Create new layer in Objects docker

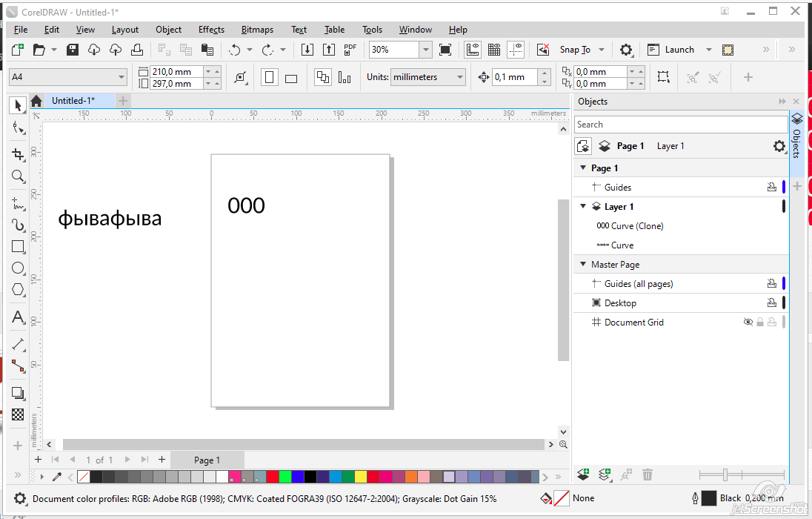[583, 475]
